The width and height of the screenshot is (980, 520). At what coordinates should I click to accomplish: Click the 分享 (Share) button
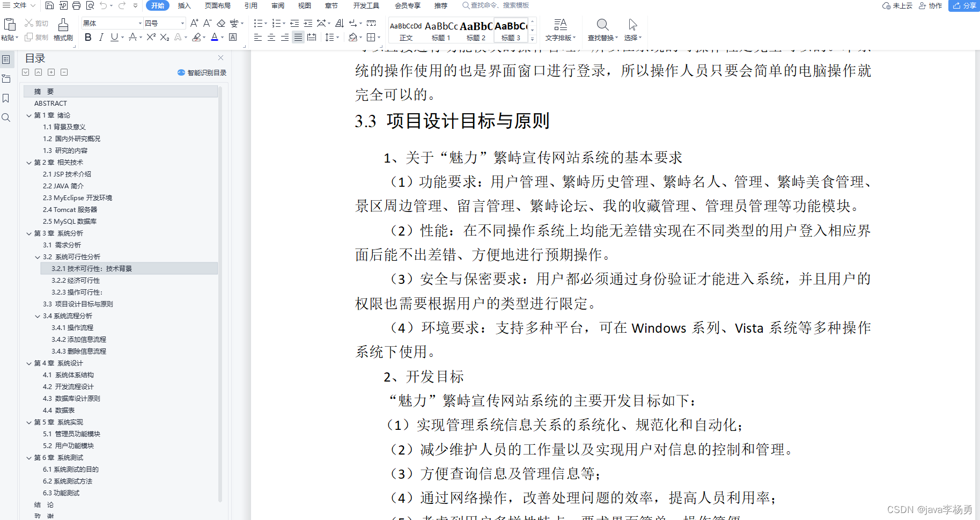964,5
